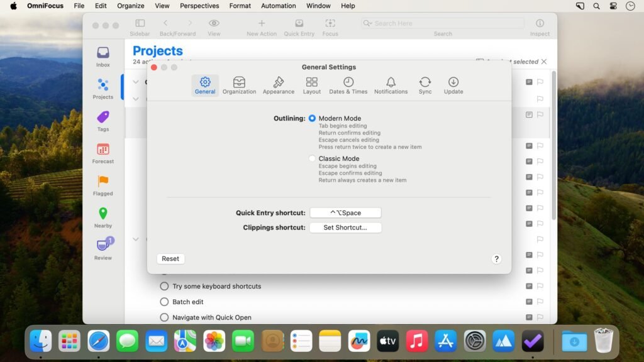Open the Automation menu
The width and height of the screenshot is (644, 362).
point(278,6)
